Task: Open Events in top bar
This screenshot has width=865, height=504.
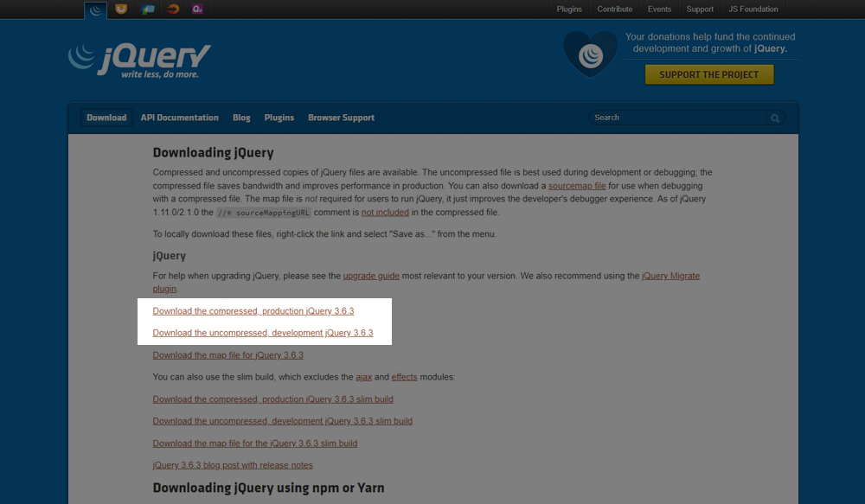Action: click(659, 10)
